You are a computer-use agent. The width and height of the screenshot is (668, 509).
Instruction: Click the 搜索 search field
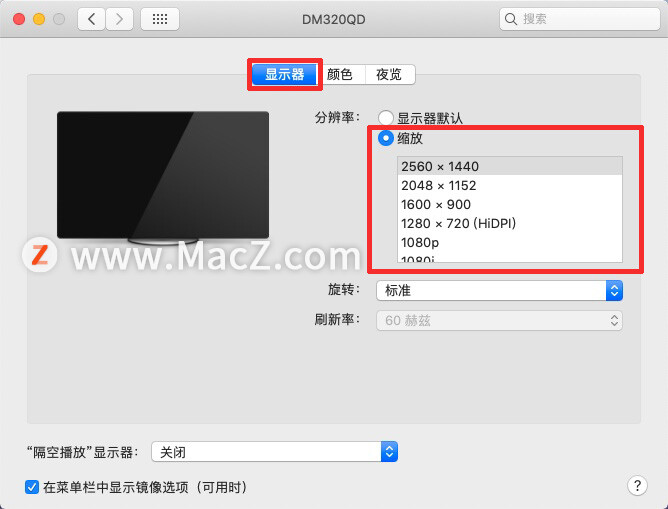pyautogui.click(x=579, y=19)
